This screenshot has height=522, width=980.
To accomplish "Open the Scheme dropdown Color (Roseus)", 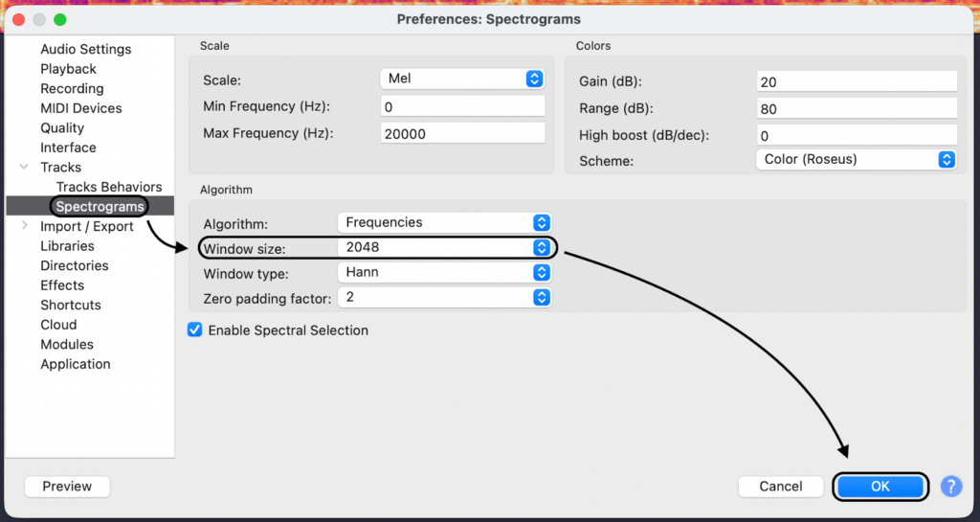I will point(856,160).
